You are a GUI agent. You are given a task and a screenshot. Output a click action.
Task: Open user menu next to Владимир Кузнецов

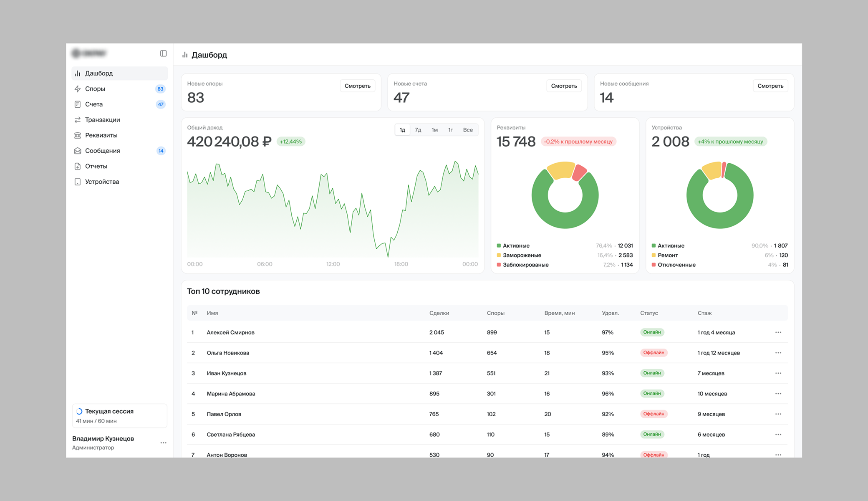pos(163,443)
